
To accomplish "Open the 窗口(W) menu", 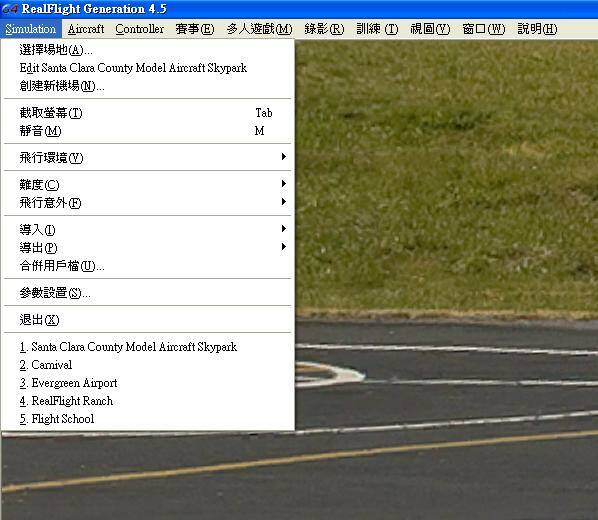I will tap(484, 29).
